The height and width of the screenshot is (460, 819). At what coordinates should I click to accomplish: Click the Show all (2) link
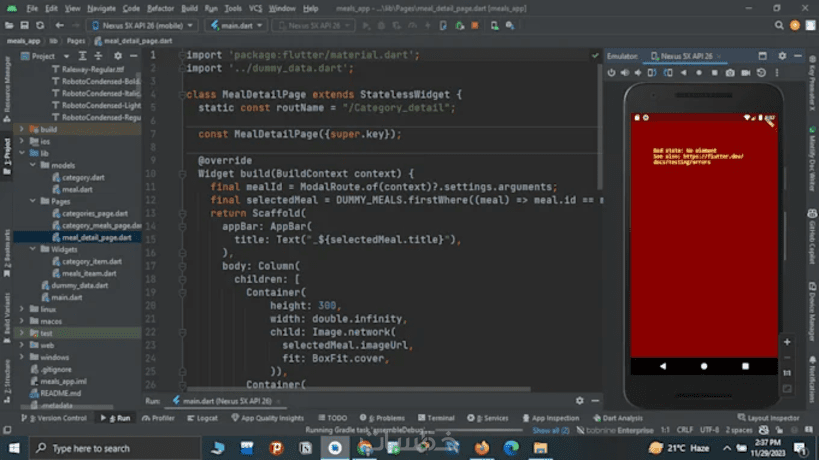[x=551, y=430]
